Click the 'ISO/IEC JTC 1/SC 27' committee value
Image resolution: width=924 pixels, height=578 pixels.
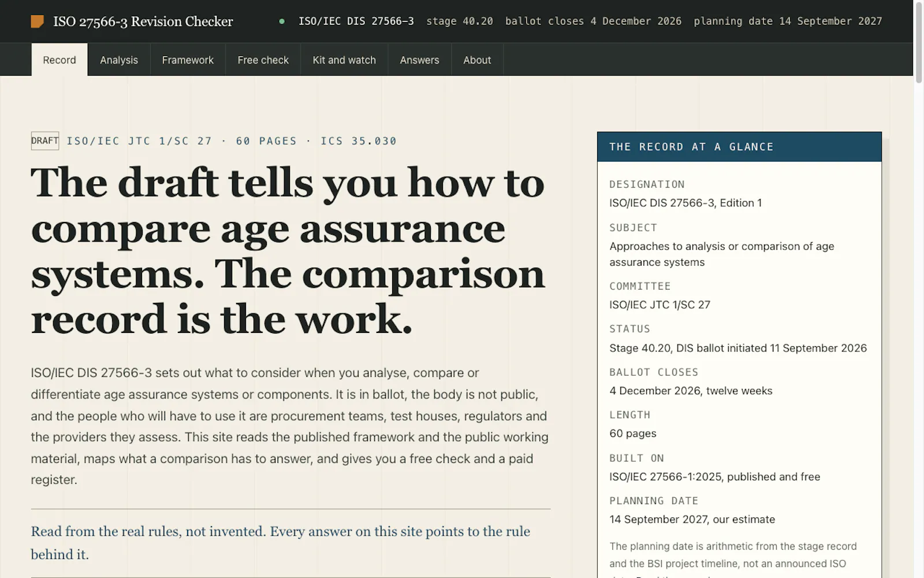coord(660,305)
